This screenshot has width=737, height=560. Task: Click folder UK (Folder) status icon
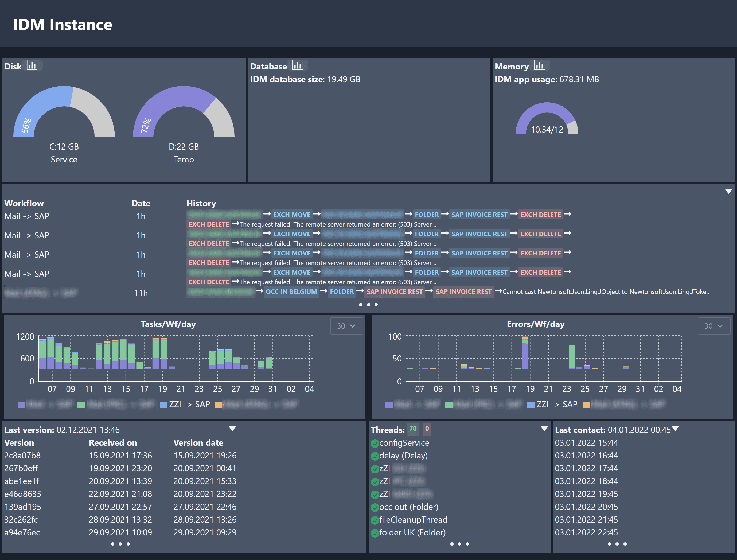pyautogui.click(x=375, y=533)
